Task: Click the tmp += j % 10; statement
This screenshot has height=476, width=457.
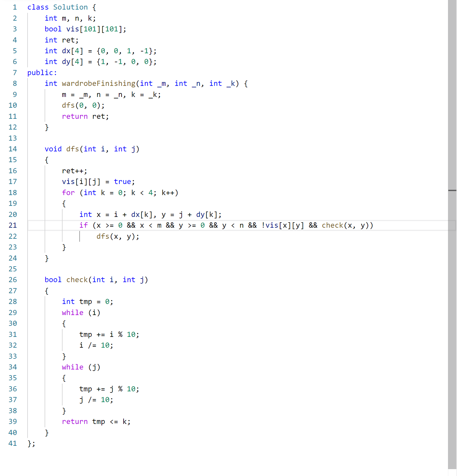Action: pyautogui.click(x=109, y=389)
